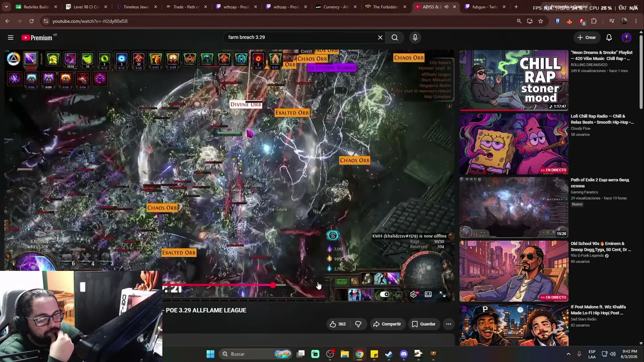The height and width of the screenshot is (362, 644).
Task: Bookmark this page with the star icon
Action: point(540,21)
